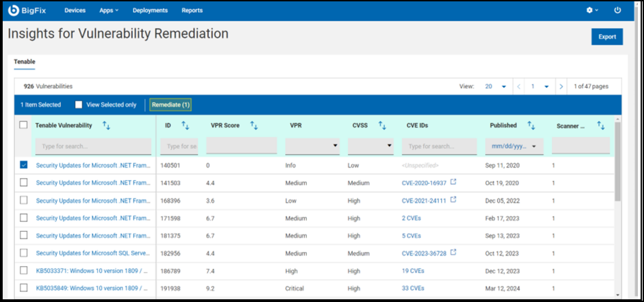Uncheck the selected row with ID 140501
644x302 pixels.
(x=24, y=165)
